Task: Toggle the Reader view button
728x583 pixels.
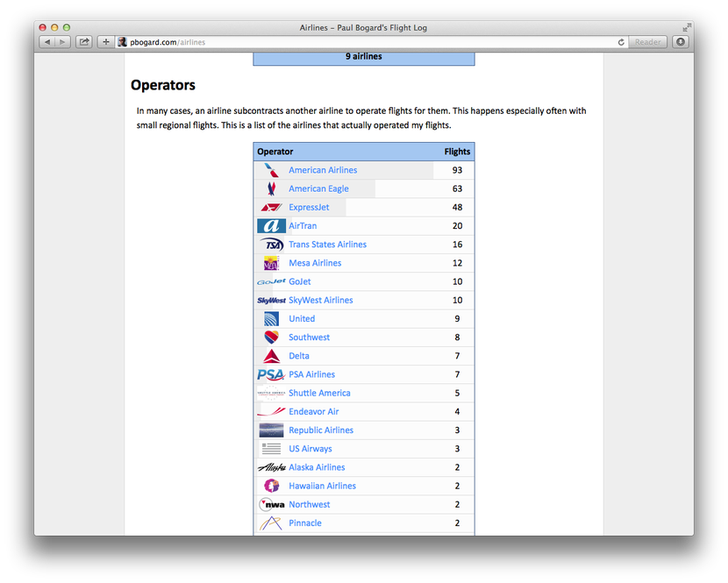Action: 647,42
